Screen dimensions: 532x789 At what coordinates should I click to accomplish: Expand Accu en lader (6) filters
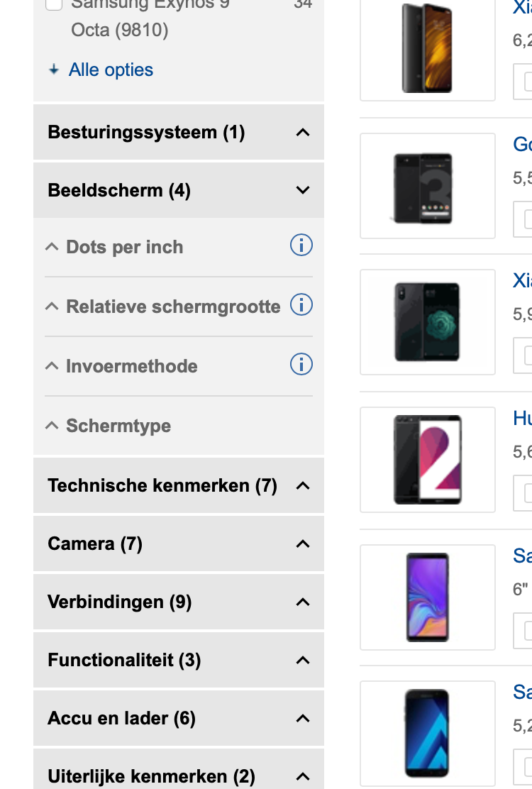point(178,718)
